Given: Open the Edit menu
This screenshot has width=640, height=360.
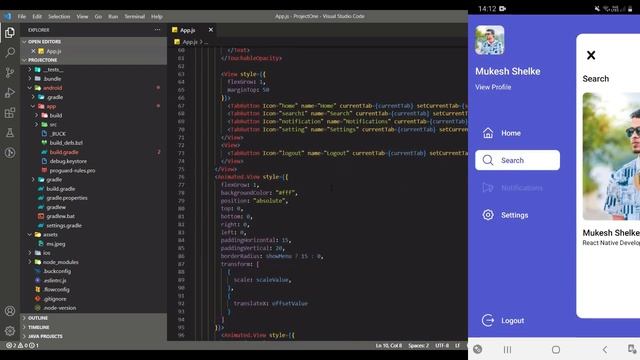Looking at the screenshot, I should tap(37, 16).
